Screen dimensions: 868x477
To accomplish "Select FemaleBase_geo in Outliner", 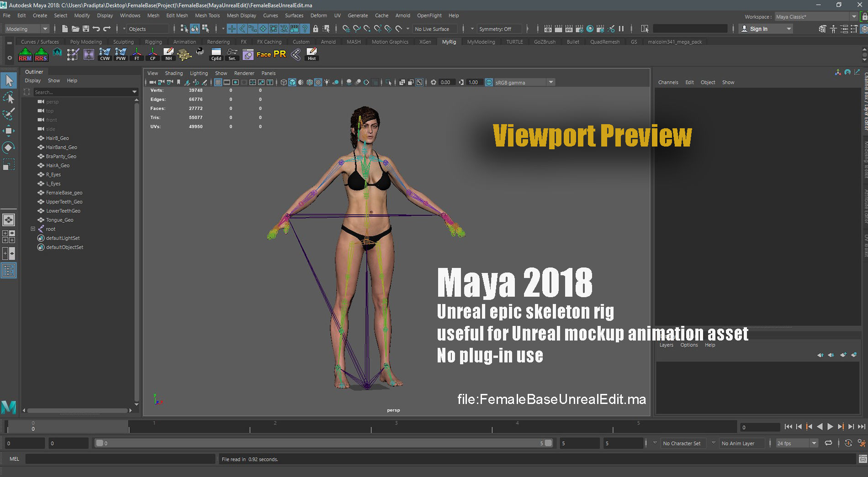I will (x=64, y=193).
